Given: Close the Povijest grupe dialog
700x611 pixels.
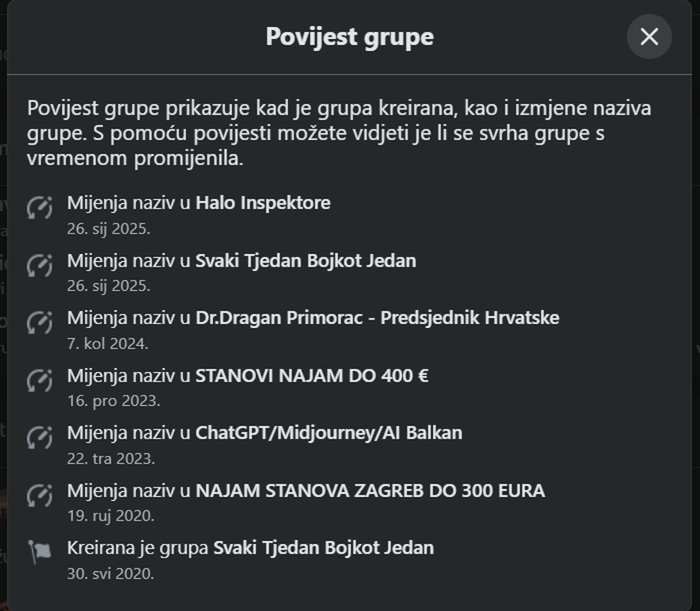Looking at the screenshot, I should (x=649, y=37).
